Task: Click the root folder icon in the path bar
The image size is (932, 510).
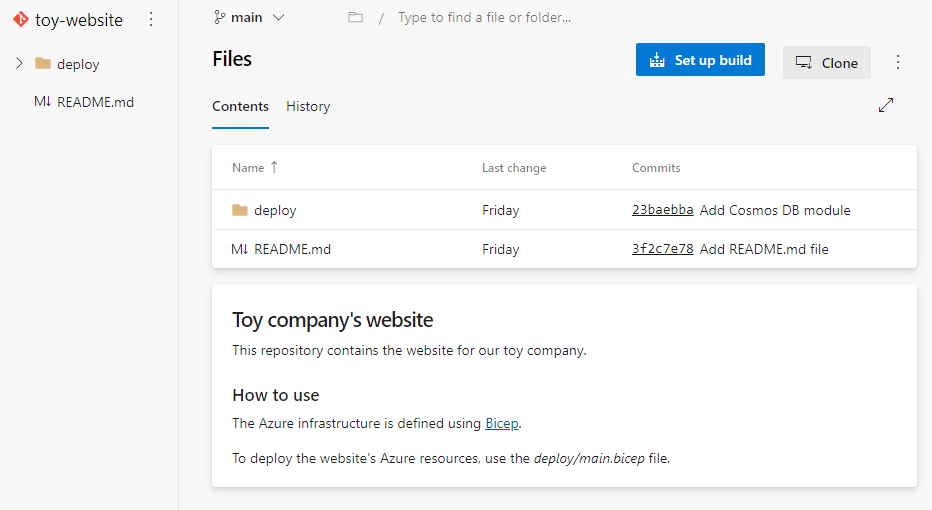Action: point(355,17)
